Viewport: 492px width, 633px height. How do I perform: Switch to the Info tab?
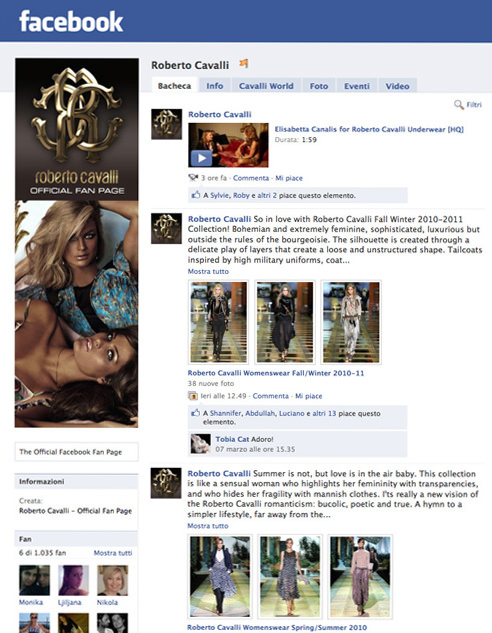coord(214,86)
